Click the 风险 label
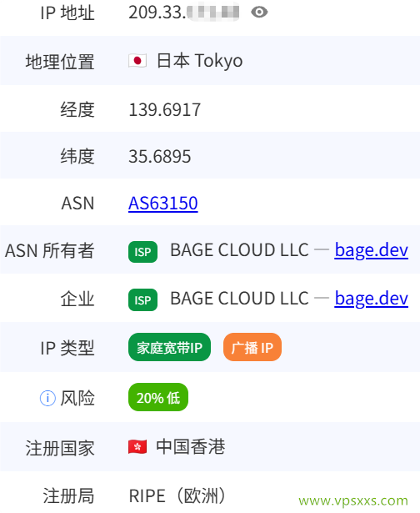 pos(77,398)
